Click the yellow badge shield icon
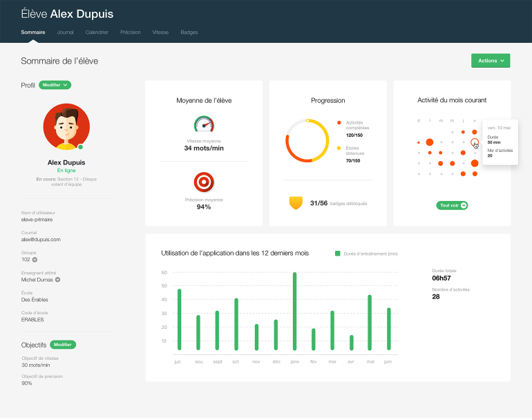 click(x=296, y=202)
